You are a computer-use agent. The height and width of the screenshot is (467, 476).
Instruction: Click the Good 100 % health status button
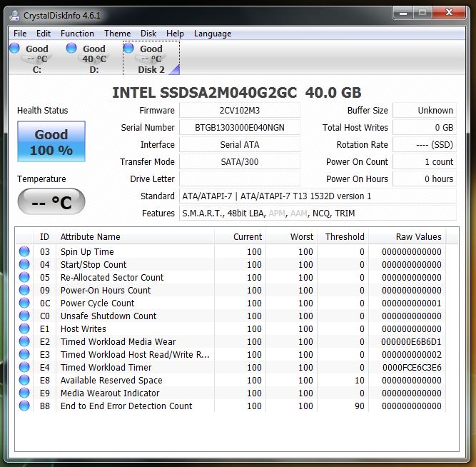coord(51,141)
